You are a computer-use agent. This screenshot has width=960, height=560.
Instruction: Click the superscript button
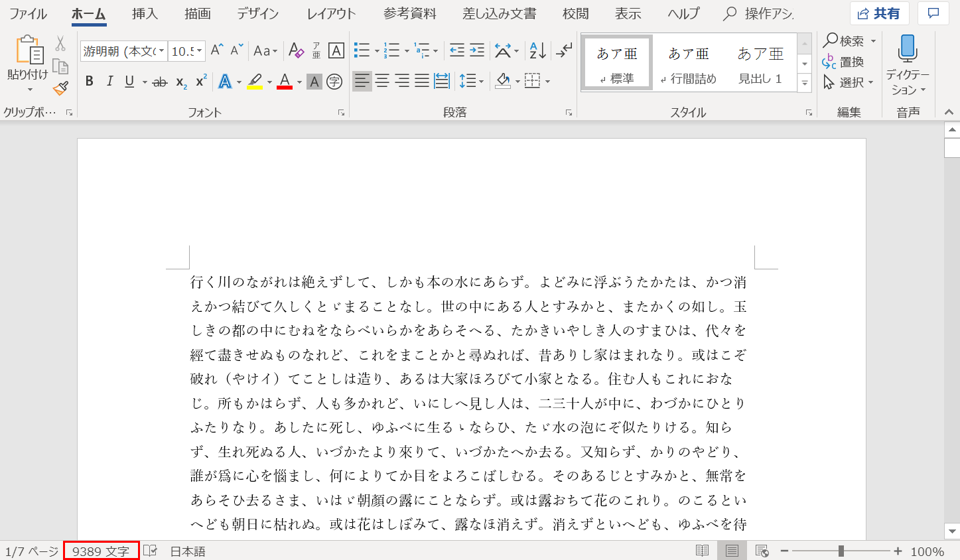point(201,82)
